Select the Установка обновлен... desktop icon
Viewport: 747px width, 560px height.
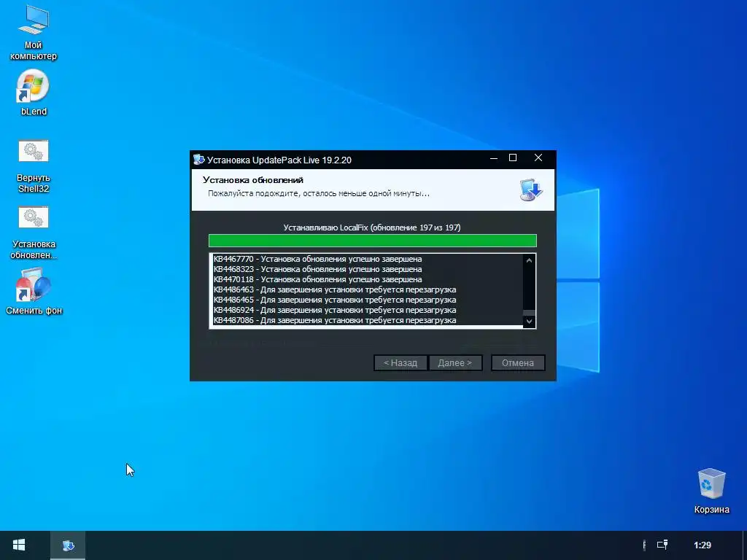pos(34,233)
